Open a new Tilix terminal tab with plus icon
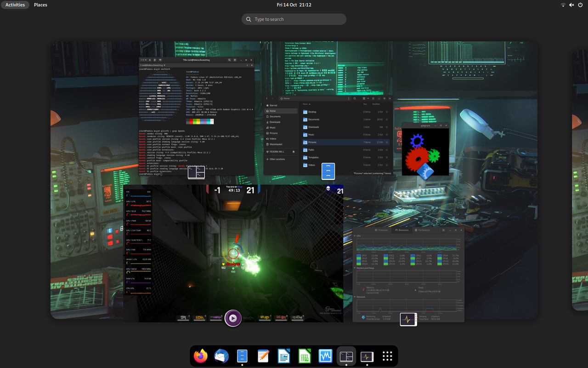Screen dimensions: 588x368 click(x=150, y=60)
